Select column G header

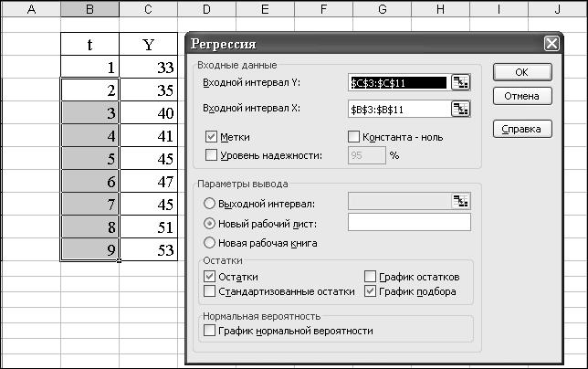[x=383, y=8]
